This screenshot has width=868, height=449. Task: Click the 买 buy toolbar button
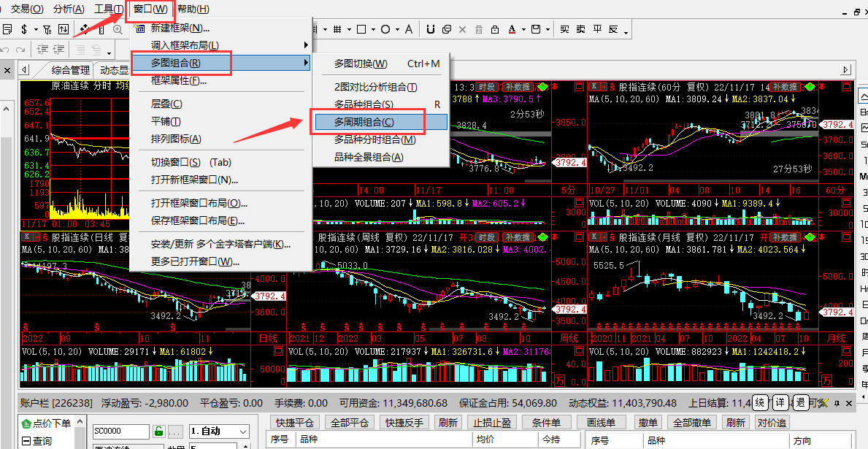564,29
